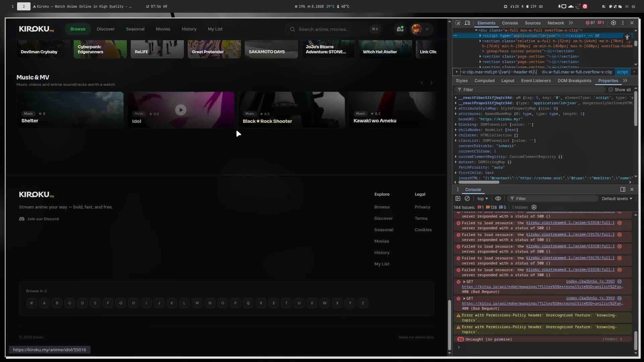644x362 pixels.
Task: Expand the attributeStyleMap property
Action: pyautogui.click(x=456, y=108)
